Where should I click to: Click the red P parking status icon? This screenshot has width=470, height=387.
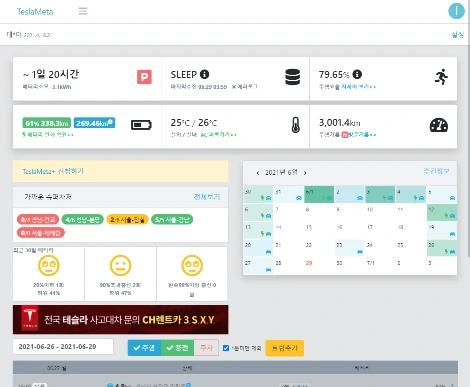pos(144,77)
